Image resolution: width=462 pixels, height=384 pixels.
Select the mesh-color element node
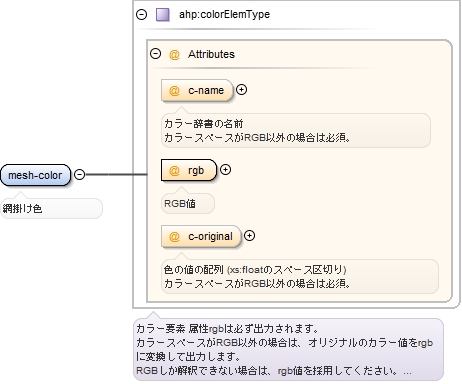(36, 175)
